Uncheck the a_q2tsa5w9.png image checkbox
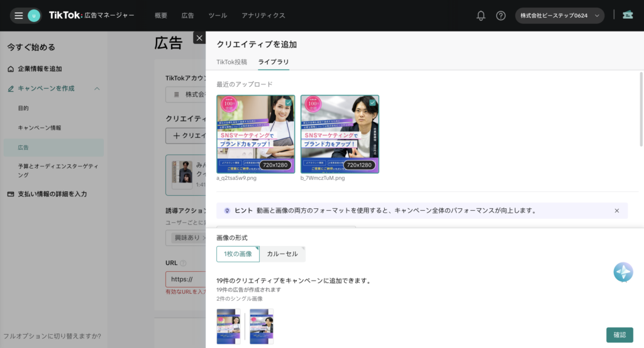The height and width of the screenshot is (348, 644). (289, 103)
